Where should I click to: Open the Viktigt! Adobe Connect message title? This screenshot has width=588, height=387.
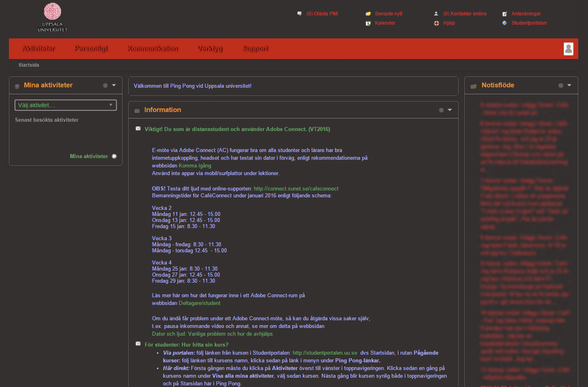click(x=237, y=129)
